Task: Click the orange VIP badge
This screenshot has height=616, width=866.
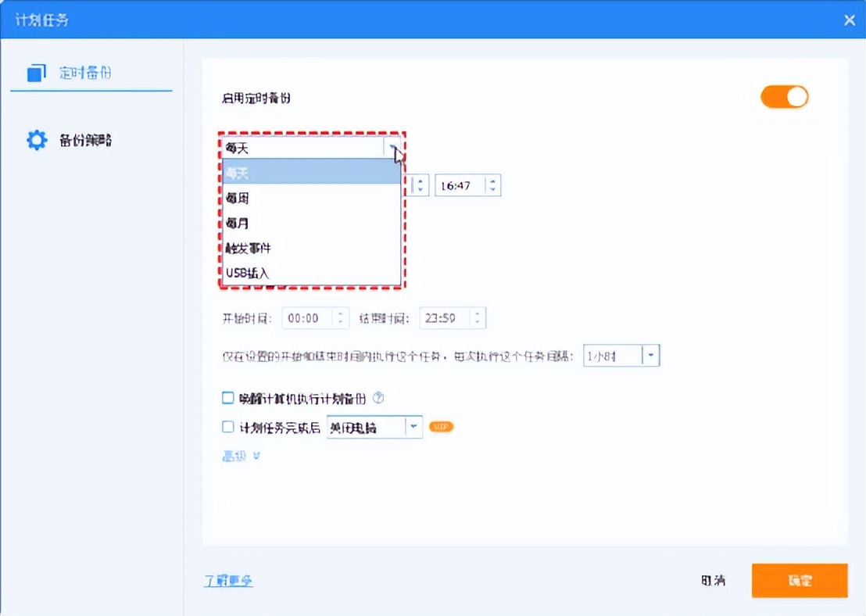Action: pyautogui.click(x=441, y=427)
